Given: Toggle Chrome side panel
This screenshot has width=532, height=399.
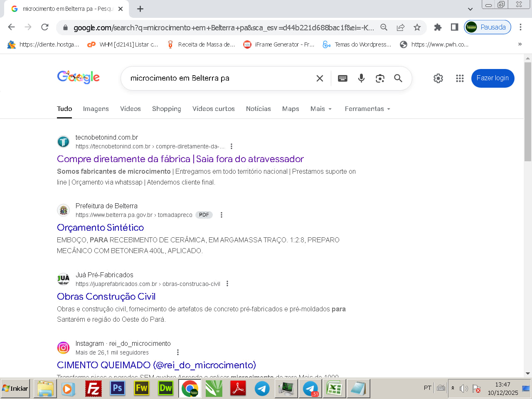Looking at the screenshot, I should 454,27.
